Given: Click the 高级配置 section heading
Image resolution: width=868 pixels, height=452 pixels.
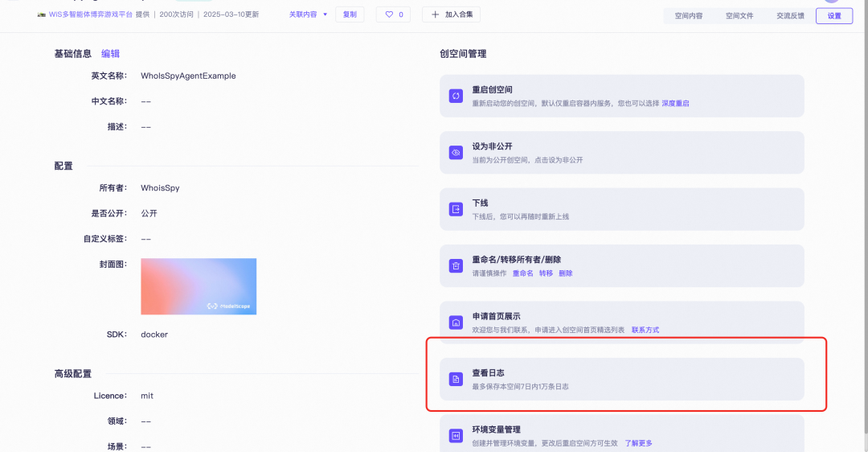Looking at the screenshot, I should pyautogui.click(x=73, y=374).
